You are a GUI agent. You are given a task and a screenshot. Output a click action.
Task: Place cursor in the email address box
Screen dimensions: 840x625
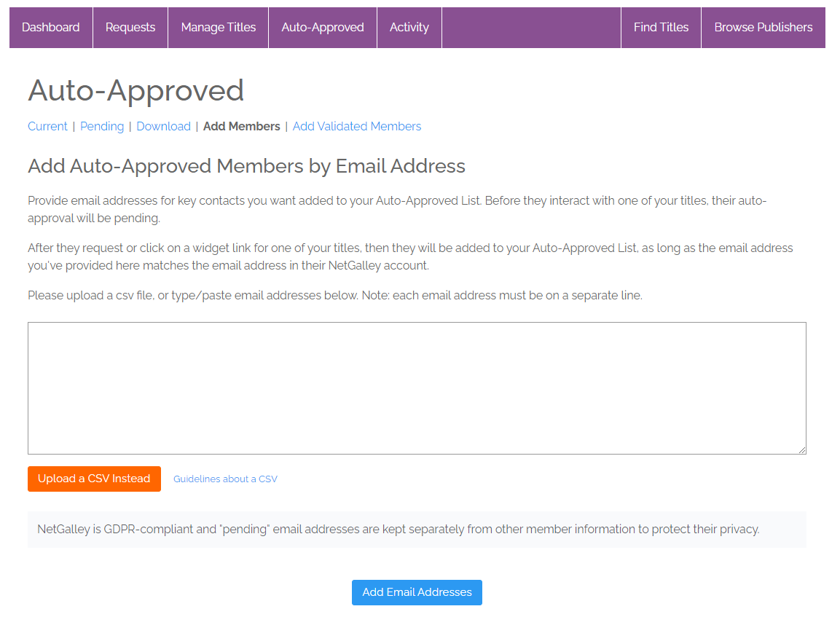pyautogui.click(x=416, y=386)
